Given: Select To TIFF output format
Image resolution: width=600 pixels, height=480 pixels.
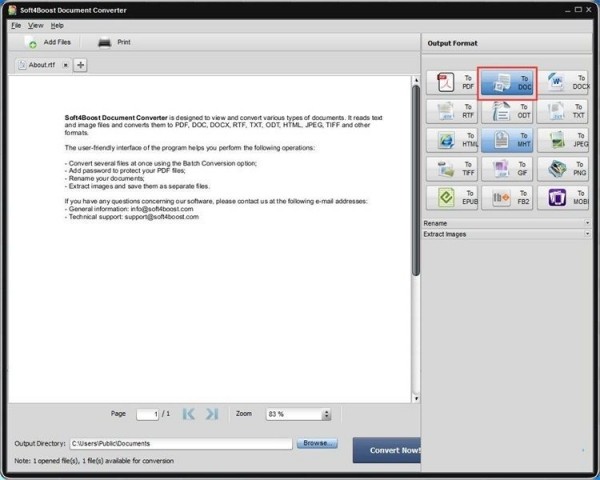Looking at the screenshot, I should [x=450, y=169].
